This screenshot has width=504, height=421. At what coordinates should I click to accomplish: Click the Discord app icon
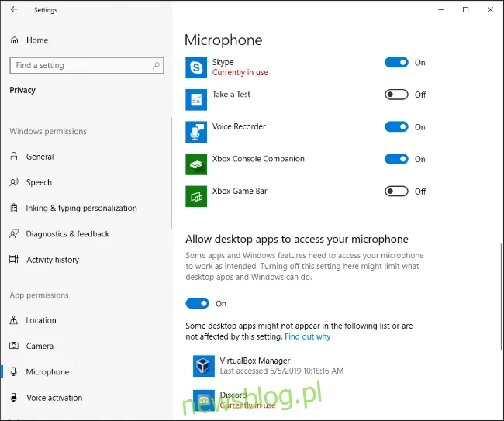coord(204,400)
